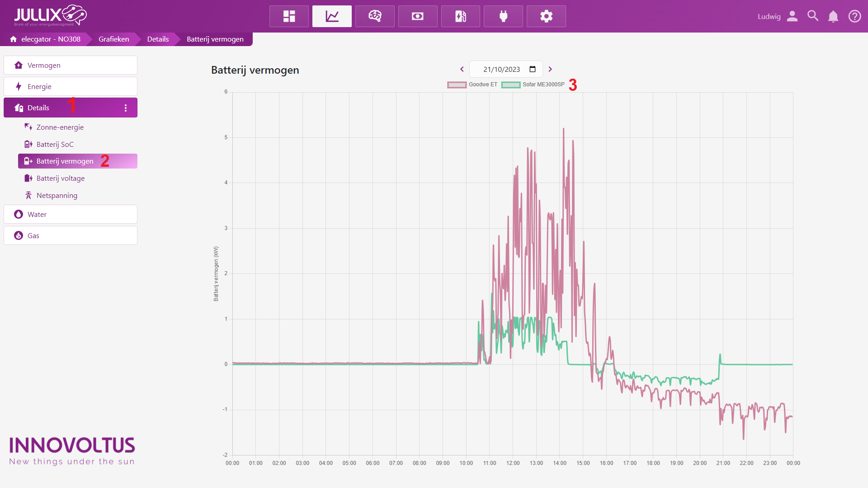
Task: Click the notifications bell icon
Action: (833, 17)
